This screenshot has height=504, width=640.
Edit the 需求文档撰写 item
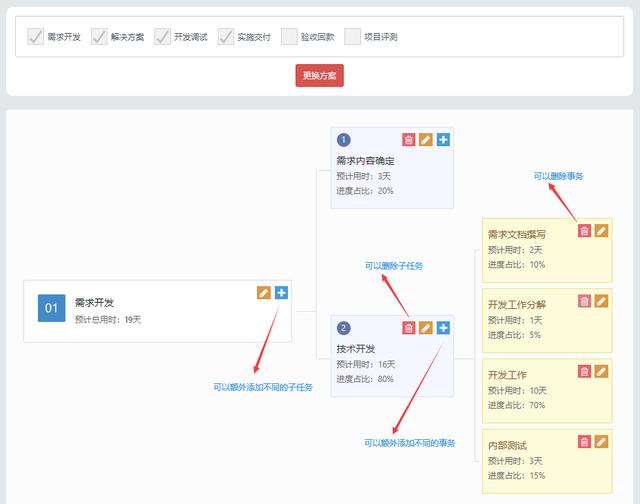[x=602, y=231]
